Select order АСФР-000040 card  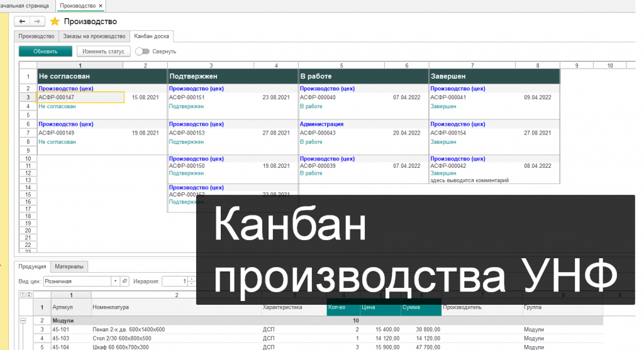(318, 97)
